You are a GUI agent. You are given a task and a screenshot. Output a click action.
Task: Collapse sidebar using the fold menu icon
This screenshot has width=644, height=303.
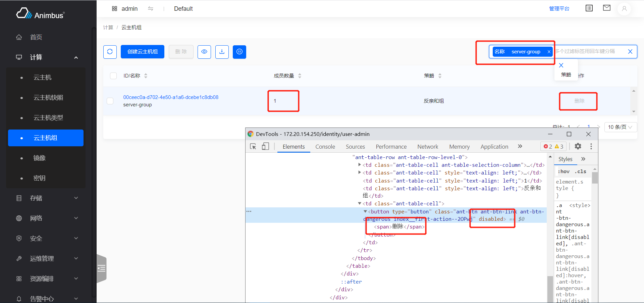tap(101, 268)
